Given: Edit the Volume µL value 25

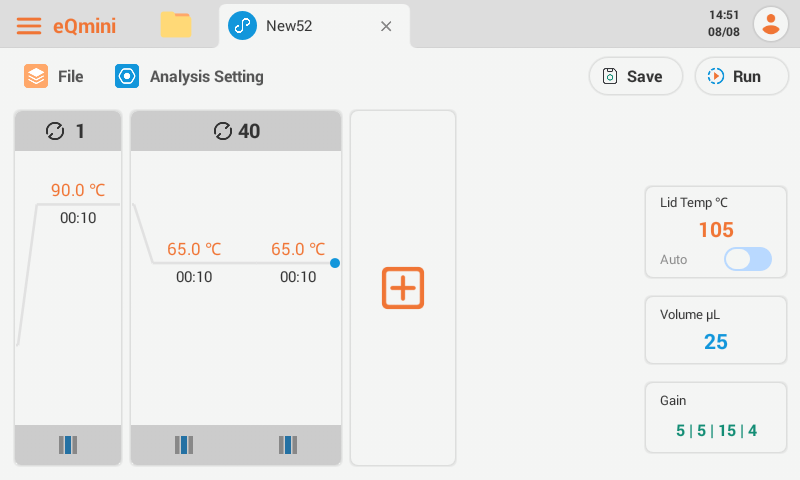Looking at the screenshot, I should 716,342.
